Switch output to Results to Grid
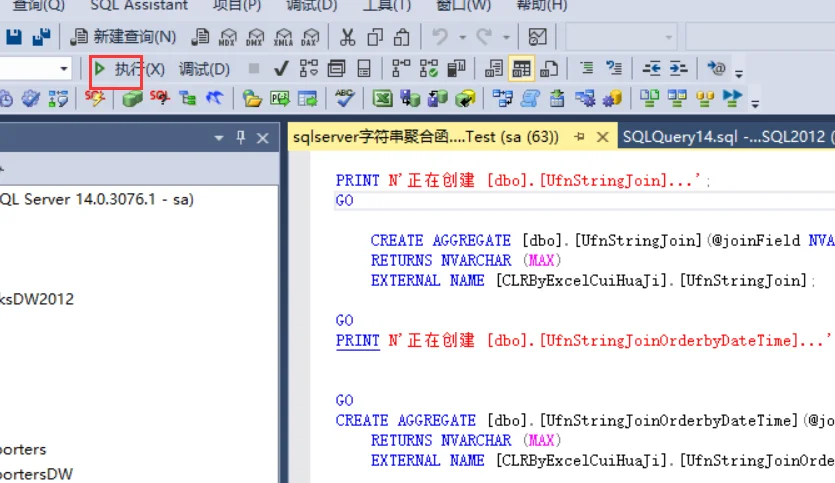 click(521, 68)
